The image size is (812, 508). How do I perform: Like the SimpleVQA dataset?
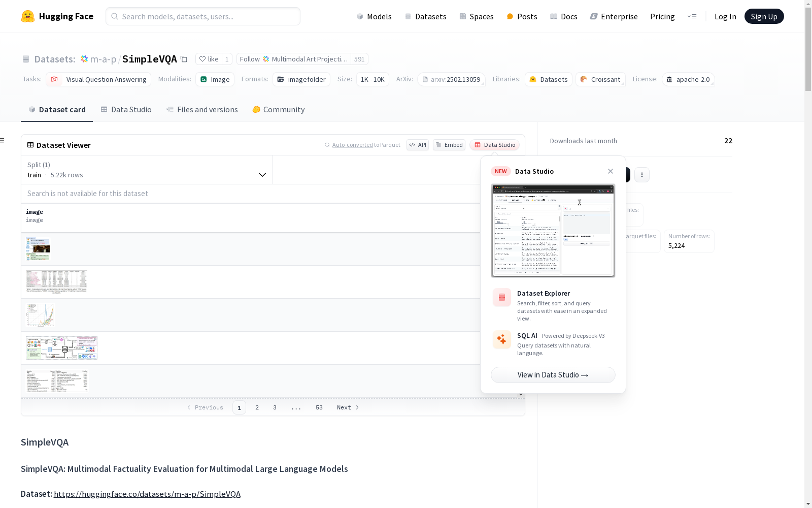[209, 59]
